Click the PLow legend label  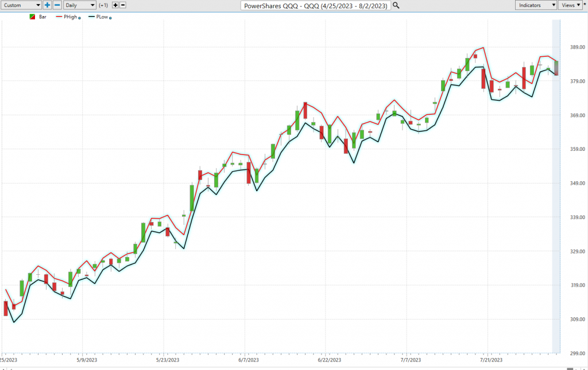pos(102,17)
